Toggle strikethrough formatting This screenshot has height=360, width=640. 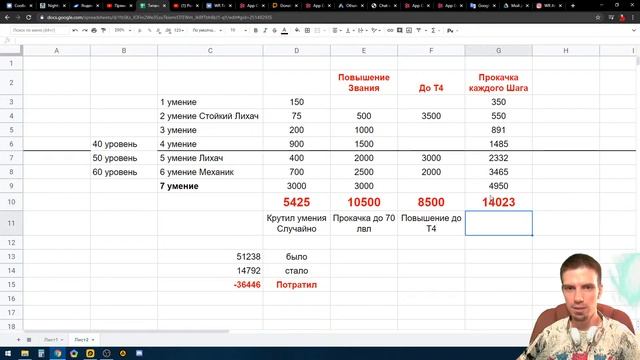pos(274,31)
